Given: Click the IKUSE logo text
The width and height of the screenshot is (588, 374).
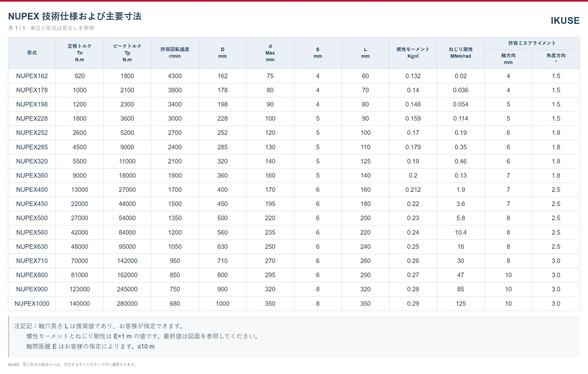Looking at the screenshot, I should tap(565, 21).
